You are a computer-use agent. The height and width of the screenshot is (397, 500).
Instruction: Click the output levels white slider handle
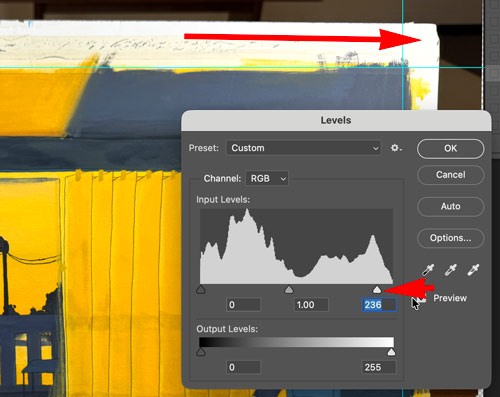(391, 352)
